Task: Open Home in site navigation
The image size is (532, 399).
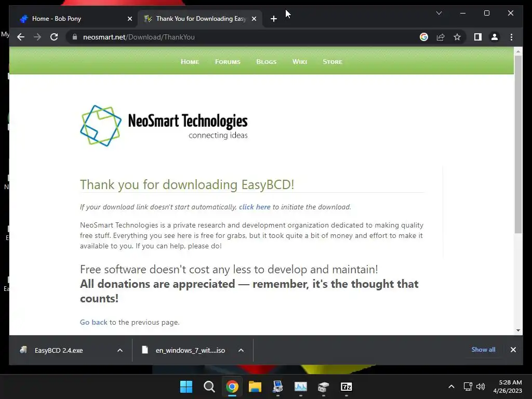Action: 190,62
